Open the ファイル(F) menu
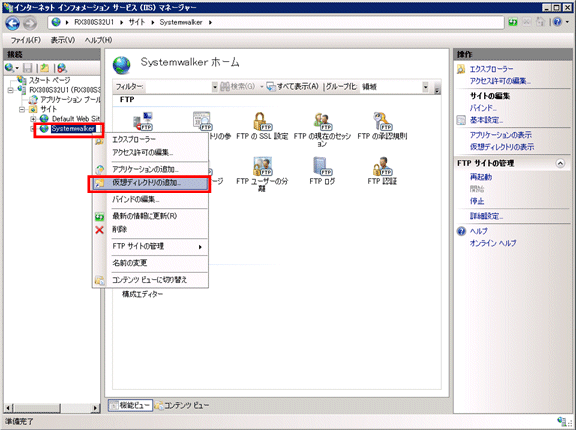 25,40
